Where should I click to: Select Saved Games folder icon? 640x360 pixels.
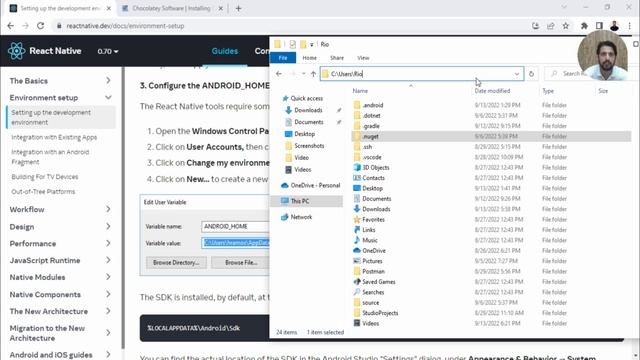point(357,282)
